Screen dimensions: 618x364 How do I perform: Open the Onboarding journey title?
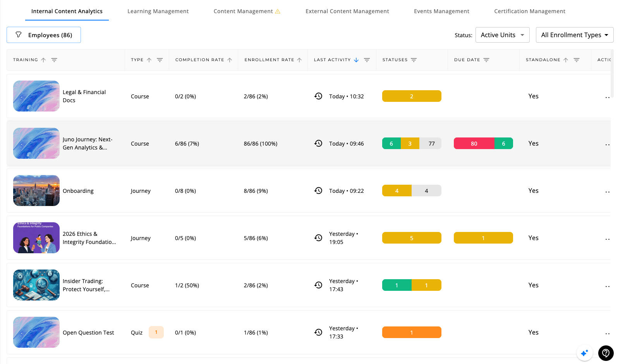[x=78, y=191]
